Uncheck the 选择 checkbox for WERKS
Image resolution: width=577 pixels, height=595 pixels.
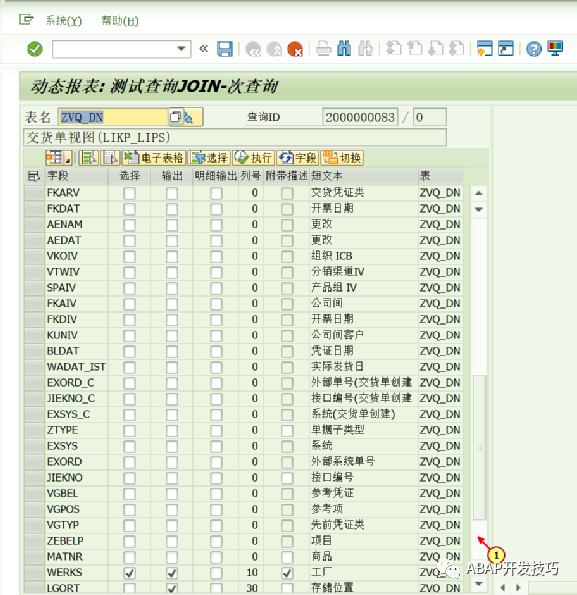129,573
